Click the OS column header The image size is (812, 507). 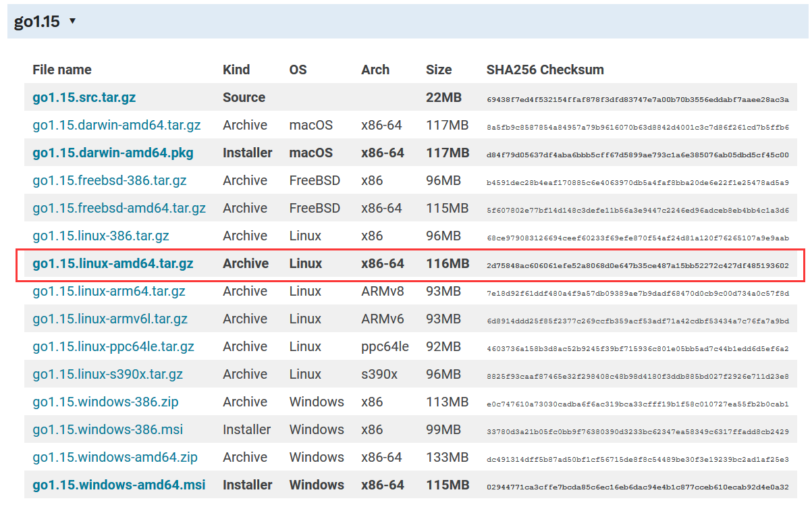click(x=298, y=70)
